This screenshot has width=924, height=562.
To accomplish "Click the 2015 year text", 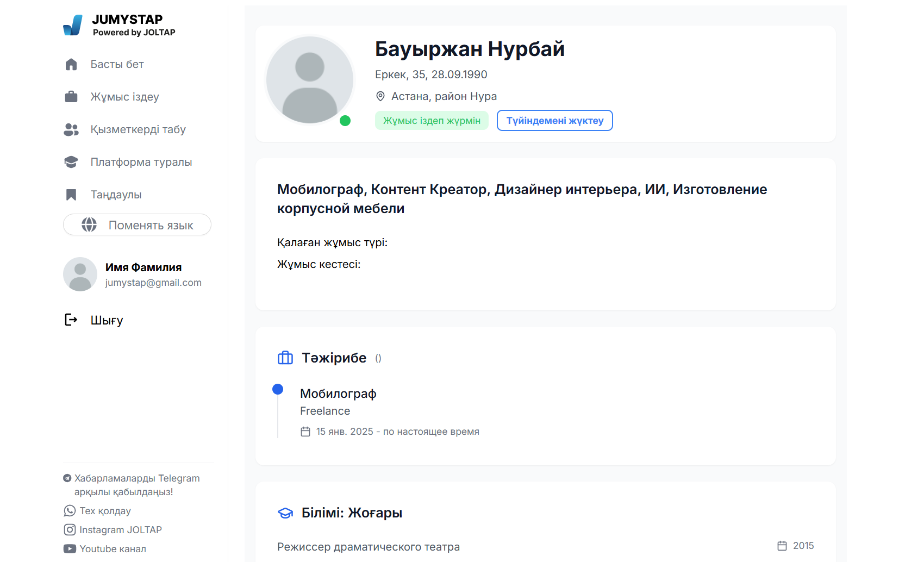I will (803, 546).
